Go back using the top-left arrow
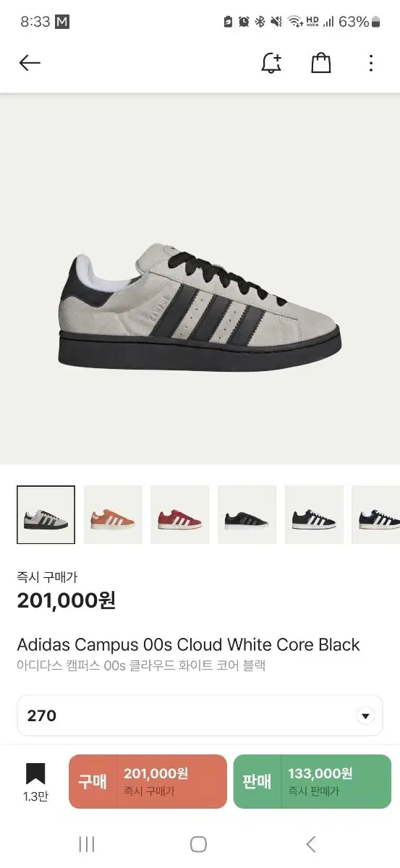The width and height of the screenshot is (400, 868). [30, 63]
